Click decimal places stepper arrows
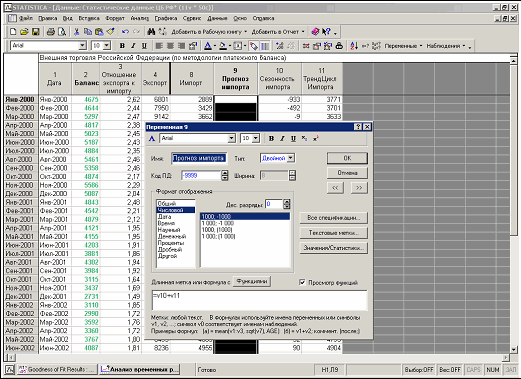Image resolution: width=521 pixels, height=379 pixels. (x=286, y=204)
